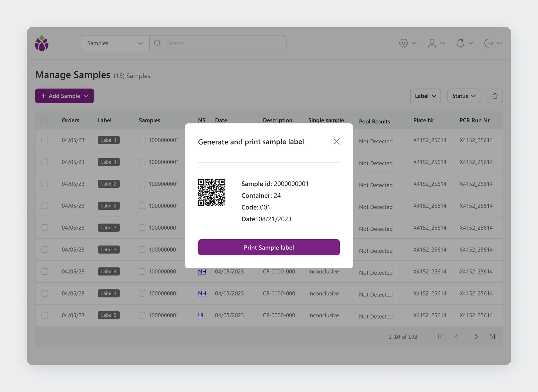Expand the Samples search scope dropdown

[x=115, y=43]
